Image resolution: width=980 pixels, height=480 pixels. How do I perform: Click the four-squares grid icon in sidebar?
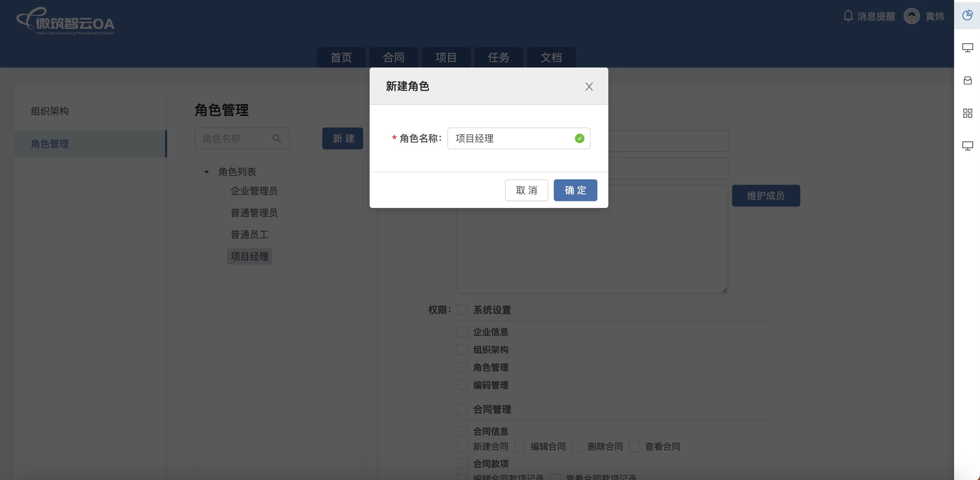[967, 113]
